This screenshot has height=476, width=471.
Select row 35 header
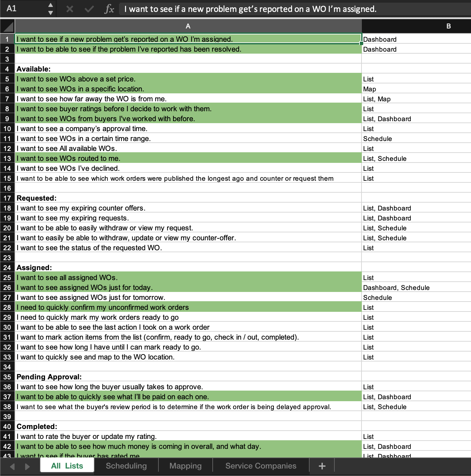click(7, 377)
